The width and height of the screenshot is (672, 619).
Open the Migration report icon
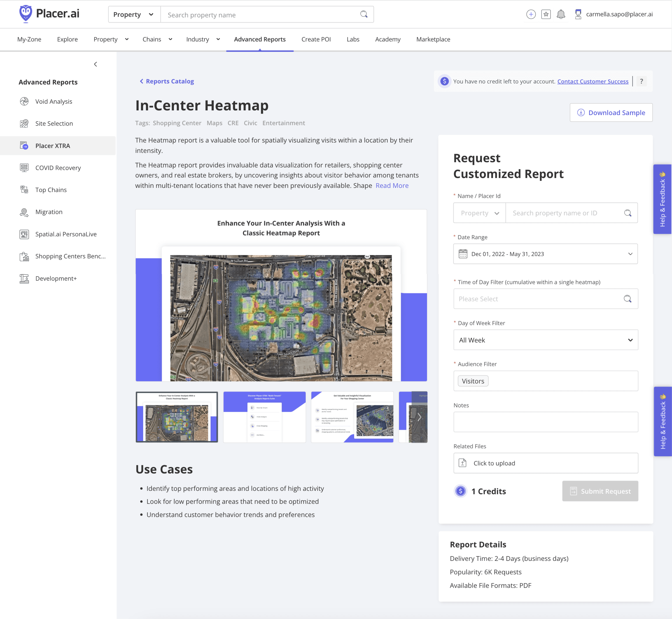(x=24, y=212)
